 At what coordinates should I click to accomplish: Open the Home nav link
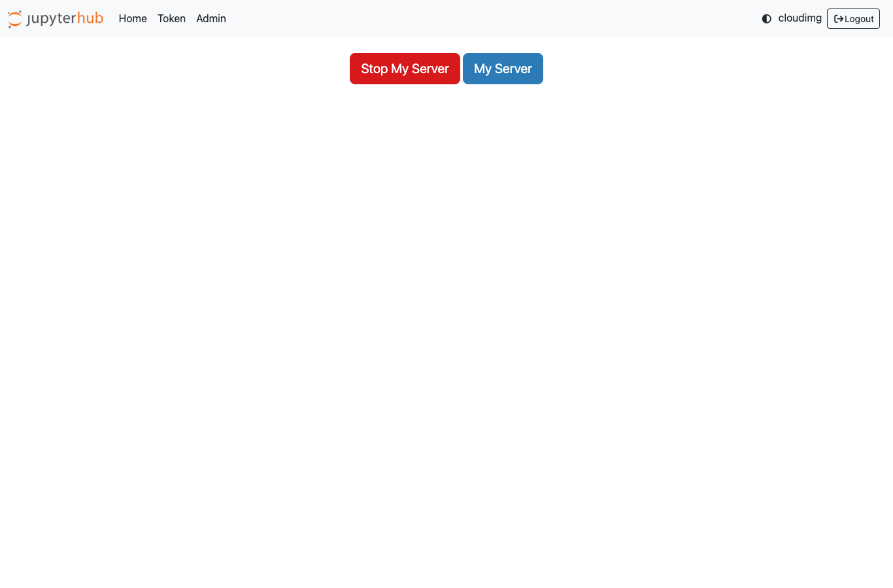click(x=133, y=18)
